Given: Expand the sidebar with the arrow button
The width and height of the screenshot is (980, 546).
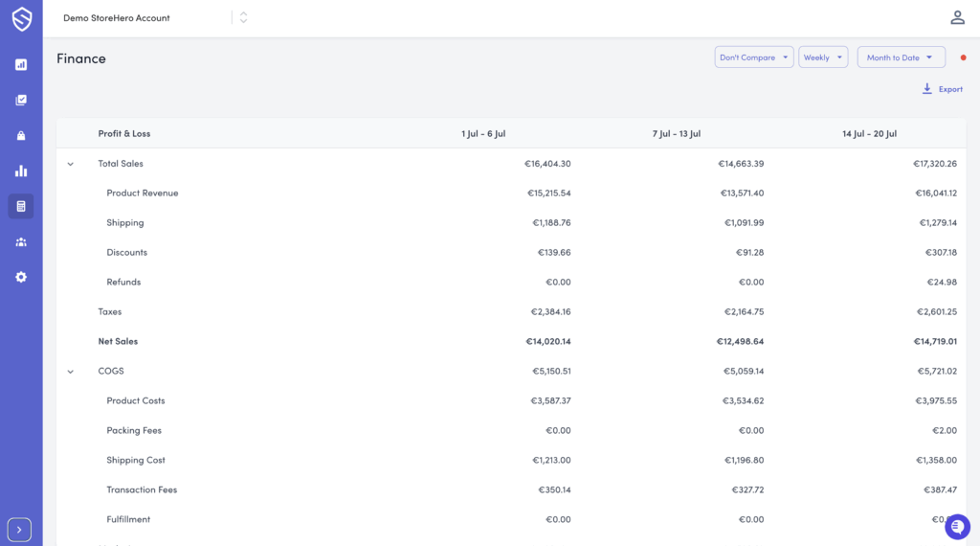Looking at the screenshot, I should tap(19, 530).
